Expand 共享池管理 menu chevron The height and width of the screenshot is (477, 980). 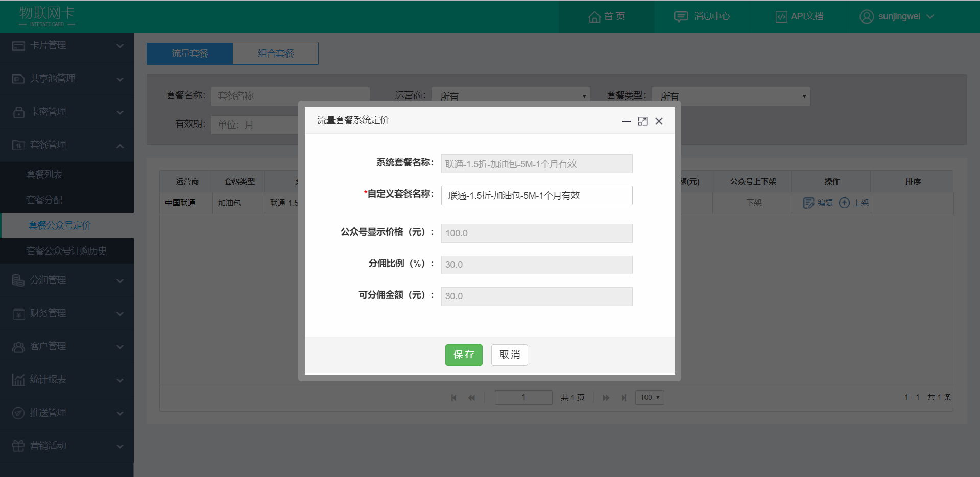pos(120,80)
